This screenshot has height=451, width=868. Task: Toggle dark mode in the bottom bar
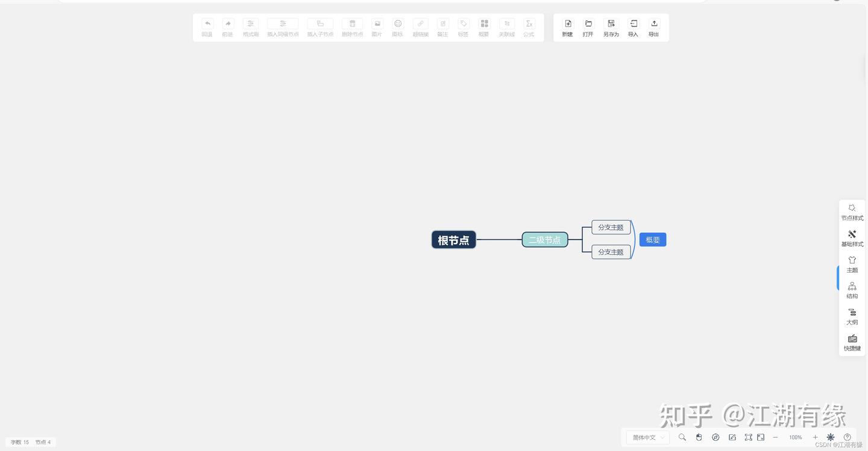pyautogui.click(x=830, y=437)
